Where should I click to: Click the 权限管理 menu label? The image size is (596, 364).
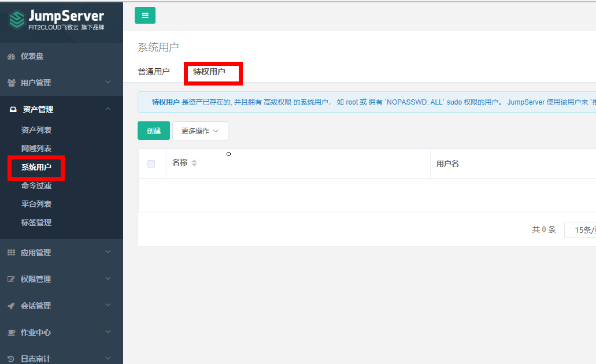36,279
